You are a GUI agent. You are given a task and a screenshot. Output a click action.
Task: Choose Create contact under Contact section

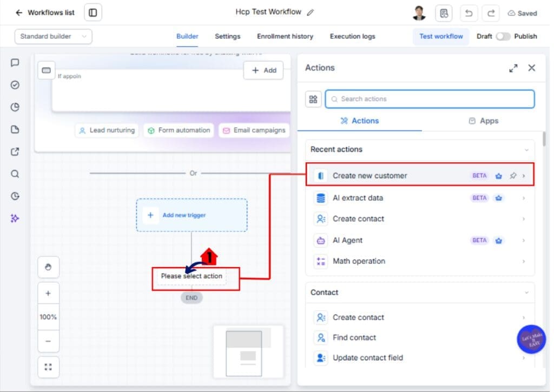tap(420, 317)
